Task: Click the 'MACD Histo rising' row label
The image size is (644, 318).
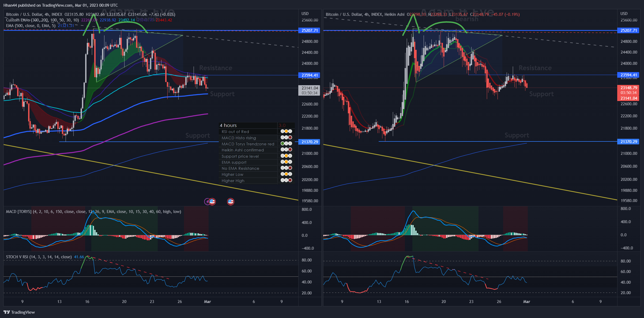Action: [239, 138]
